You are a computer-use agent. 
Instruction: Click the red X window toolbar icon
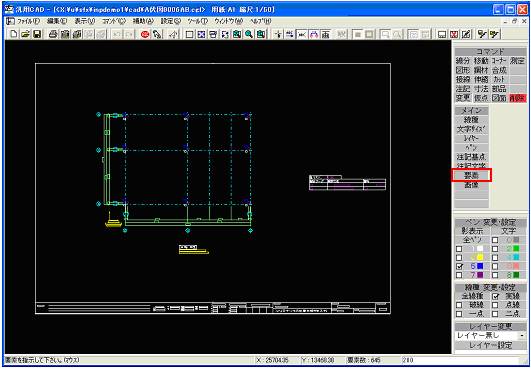coord(454,34)
